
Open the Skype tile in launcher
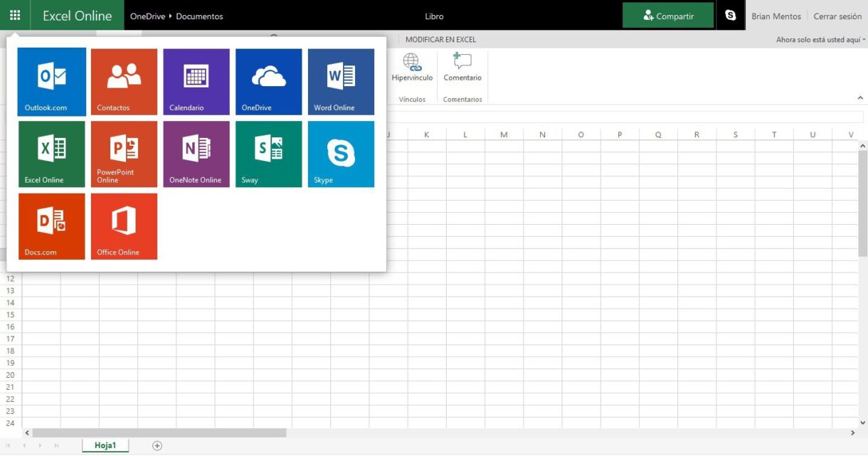(x=341, y=154)
